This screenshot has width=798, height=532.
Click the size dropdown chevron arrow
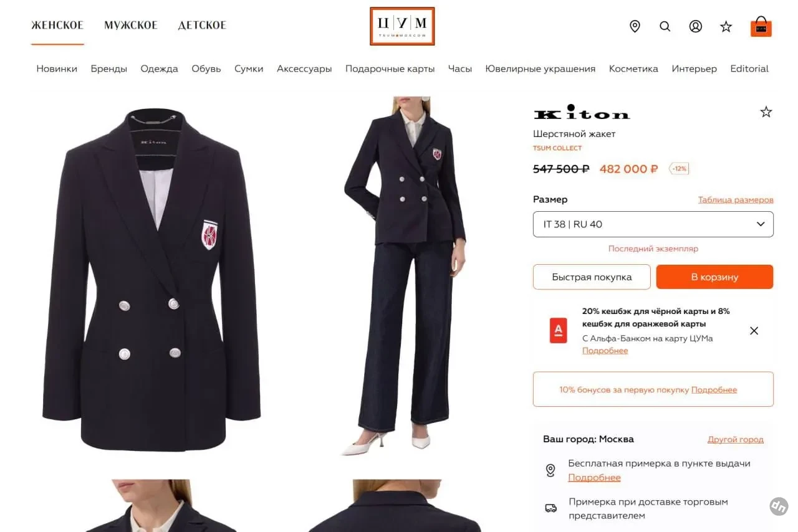click(761, 224)
